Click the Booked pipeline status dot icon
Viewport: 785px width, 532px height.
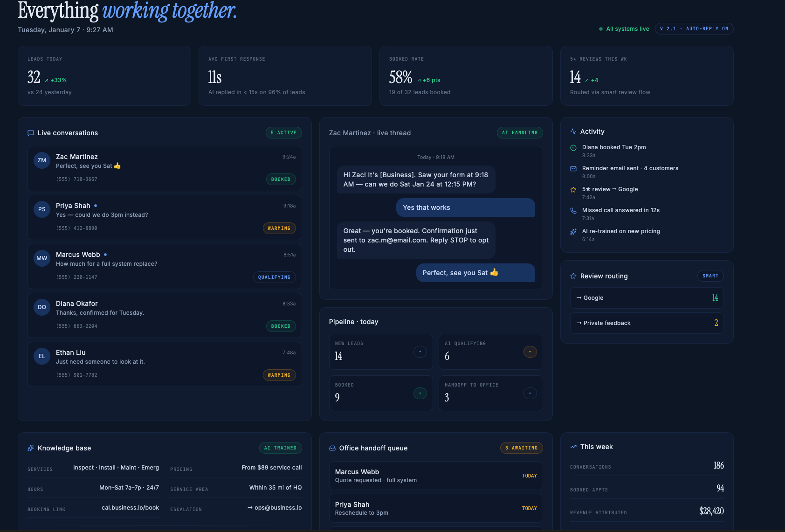coord(420,393)
